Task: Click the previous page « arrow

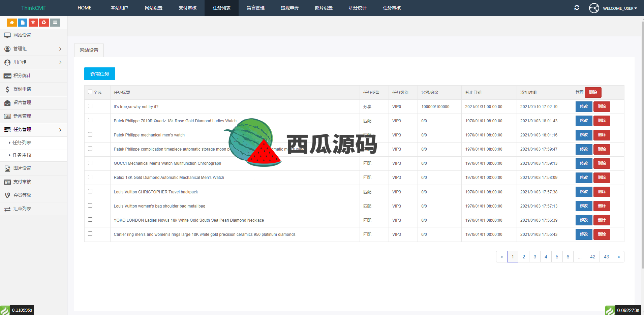Action: (502, 257)
